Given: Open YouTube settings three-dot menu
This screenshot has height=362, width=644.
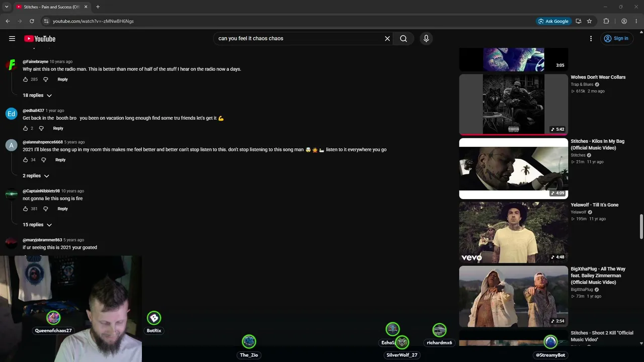Looking at the screenshot, I should pos(591,39).
